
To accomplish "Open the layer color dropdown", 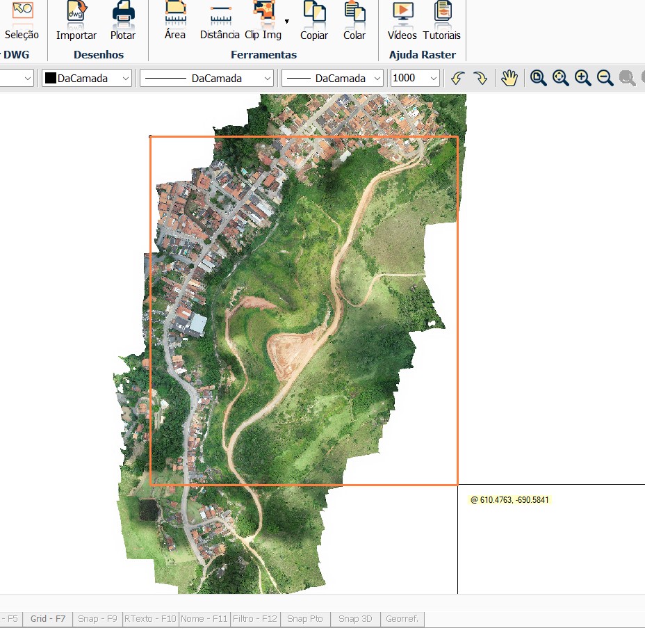I will 125,78.
